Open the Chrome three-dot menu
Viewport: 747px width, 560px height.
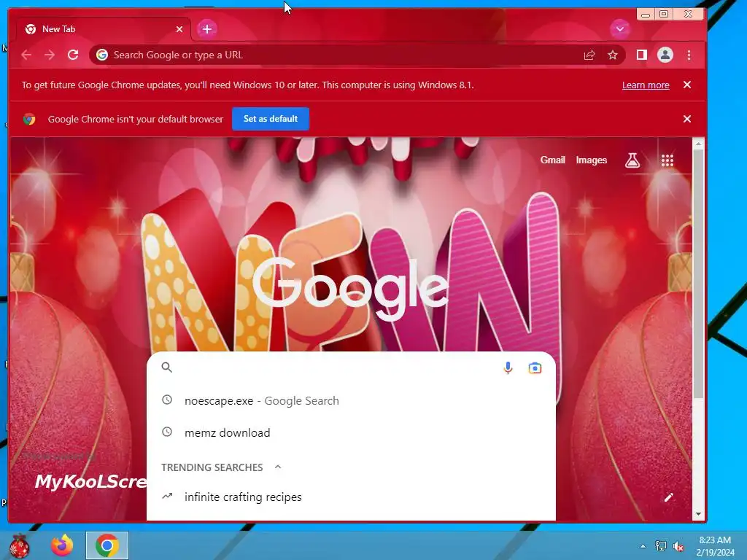tap(689, 55)
